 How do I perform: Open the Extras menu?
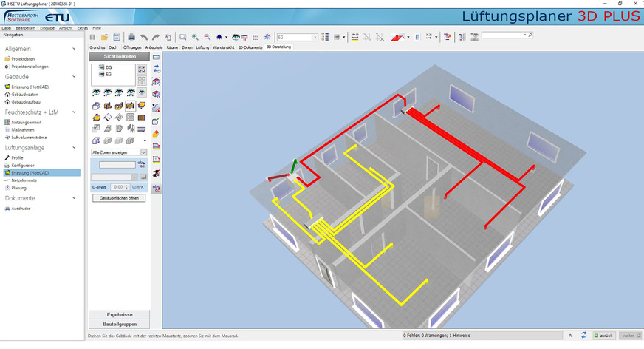tap(82, 27)
